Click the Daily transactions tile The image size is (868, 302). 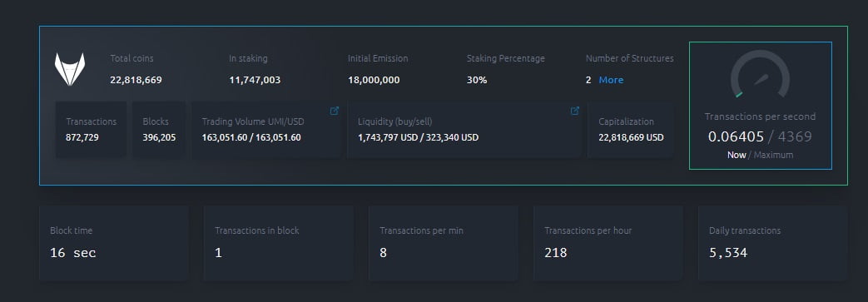click(773, 244)
